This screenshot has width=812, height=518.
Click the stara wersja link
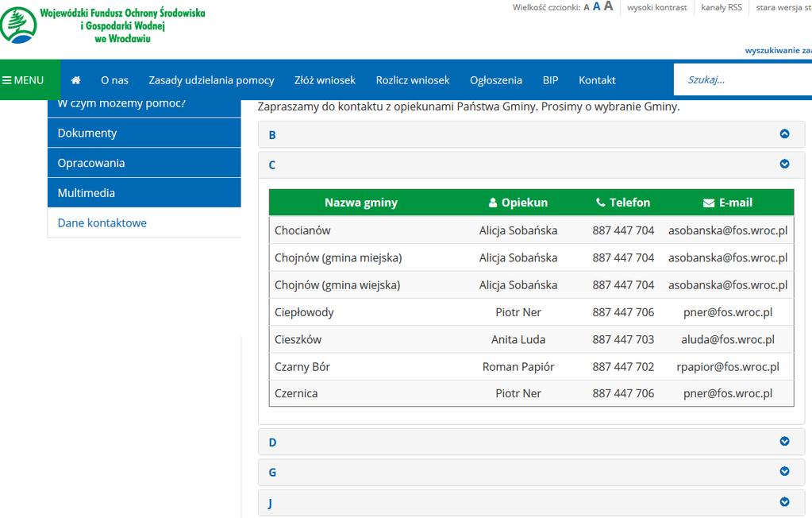pyautogui.click(x=783, y=7)
